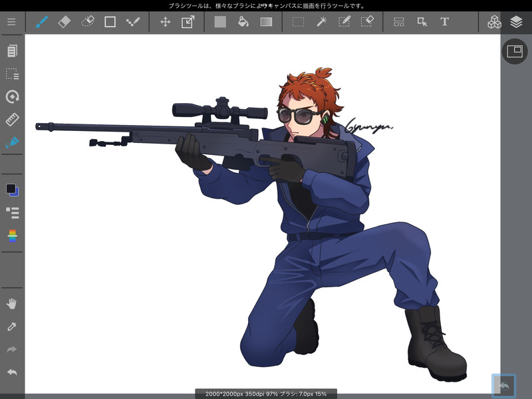Image resolution: width=532 pixels, height=399 pixels.
Task: Select the Move tool
Action: coord(165,22)
